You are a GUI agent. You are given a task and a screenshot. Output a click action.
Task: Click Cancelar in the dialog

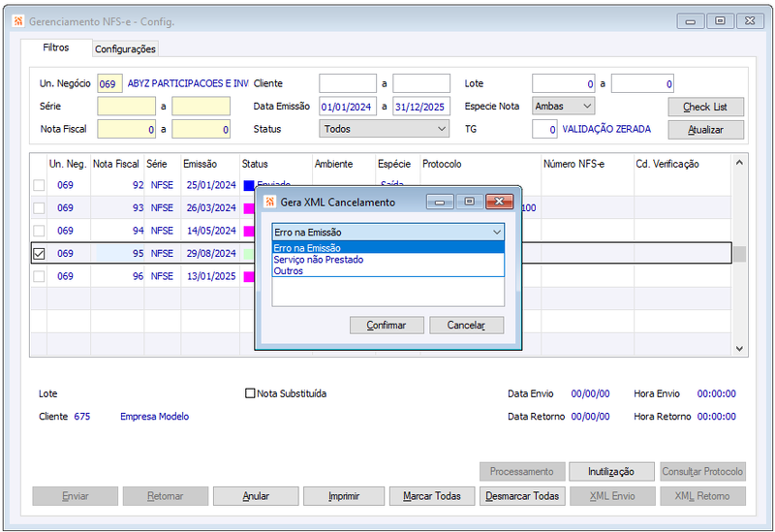tap(466, 326)
